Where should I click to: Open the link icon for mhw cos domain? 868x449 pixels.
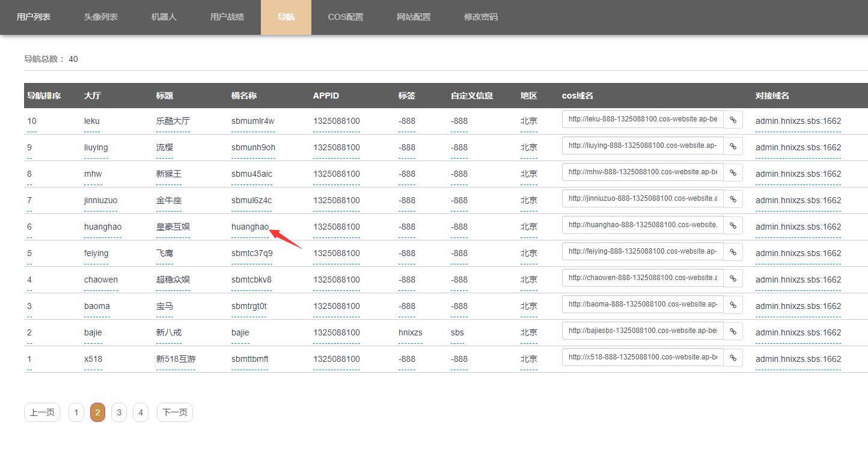pos(733,173)
